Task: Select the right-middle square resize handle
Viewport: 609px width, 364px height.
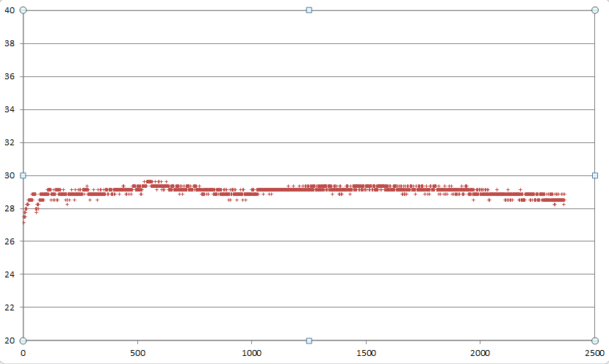Action: pyautogui.click(x=594, y=175)
